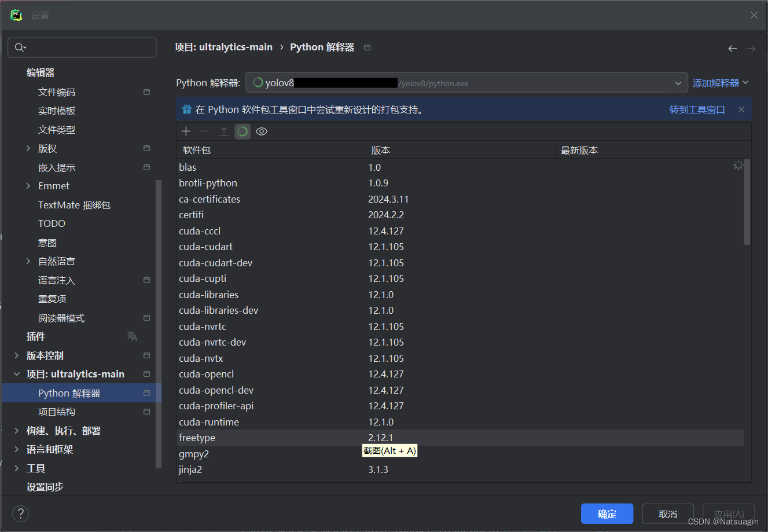
Task: Select the gmpy2 package row
Action: coord(460,454)
